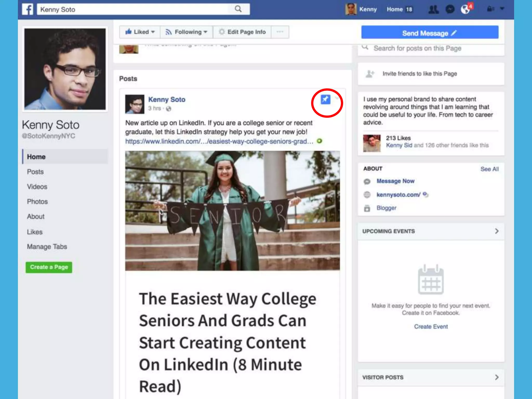The height and width of the screenshot is (399, 532).
Task: Click the Send Message button
Action: point(430,33)
